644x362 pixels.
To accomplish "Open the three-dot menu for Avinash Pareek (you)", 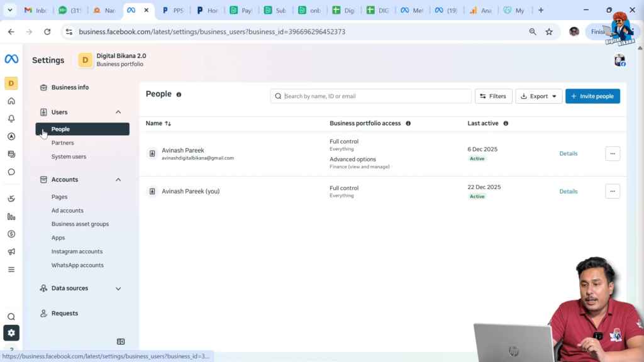I will [612, 191].
